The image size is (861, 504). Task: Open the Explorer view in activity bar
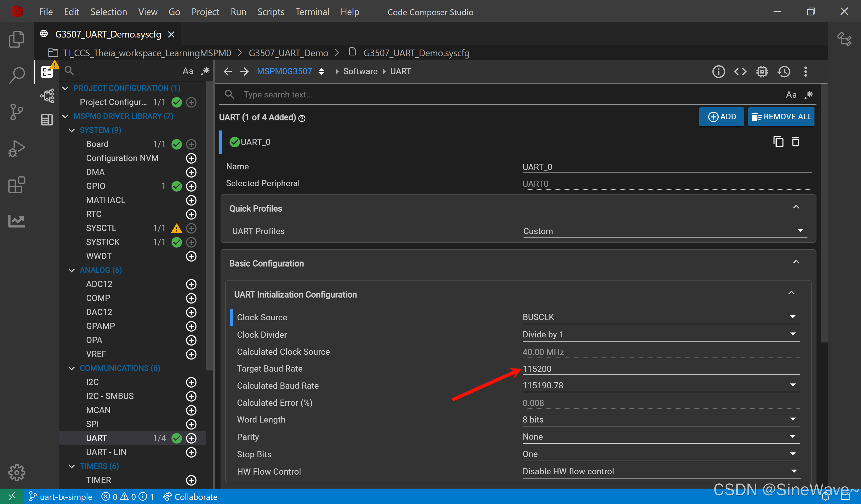pos(17,39)
